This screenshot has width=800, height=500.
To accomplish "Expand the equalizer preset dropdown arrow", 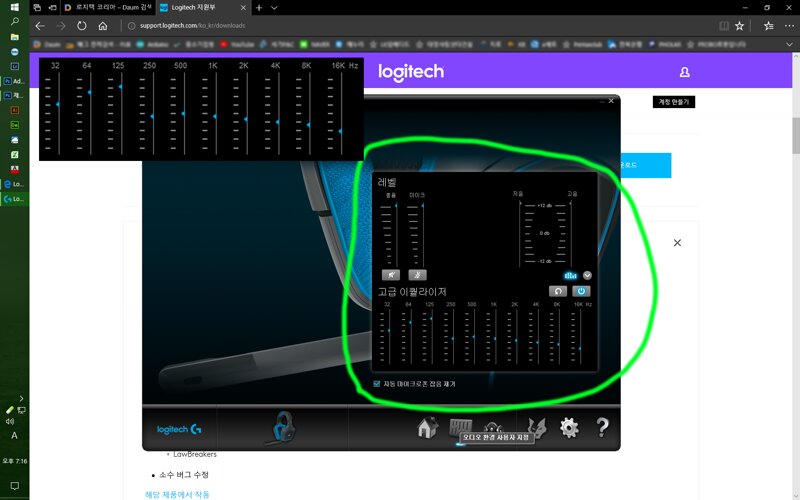I will point(587,276).
